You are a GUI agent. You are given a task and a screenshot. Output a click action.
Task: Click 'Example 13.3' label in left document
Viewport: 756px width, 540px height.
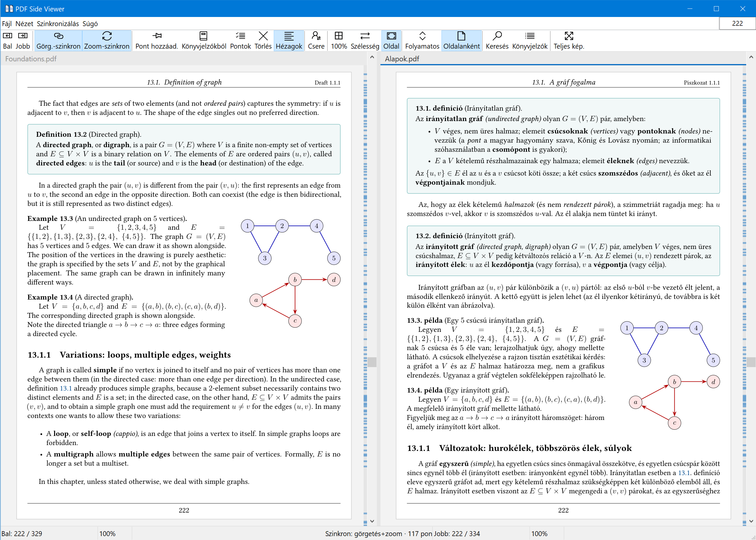coord(50,219)
